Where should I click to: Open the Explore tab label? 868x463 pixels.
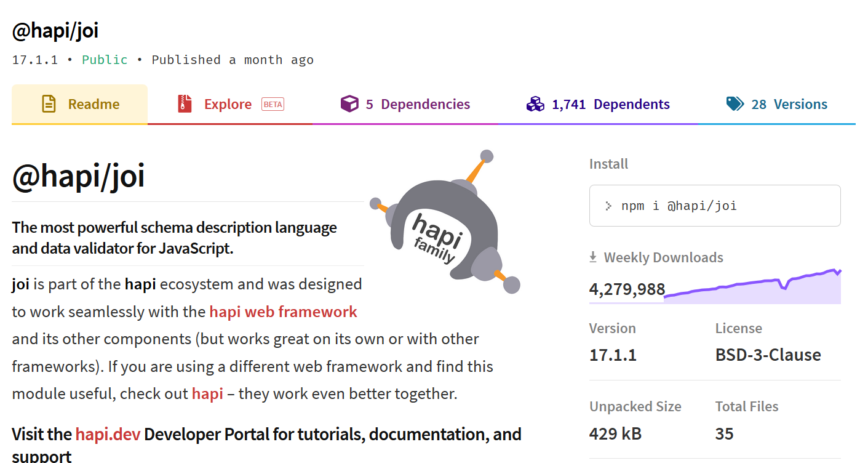[x=228, y=104]
